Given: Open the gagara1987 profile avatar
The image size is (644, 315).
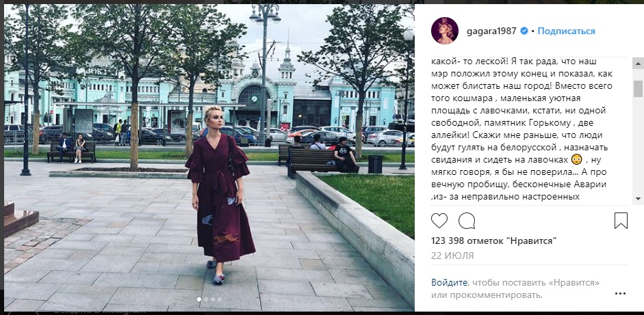Looking at the screenshot, I should 445,31.
